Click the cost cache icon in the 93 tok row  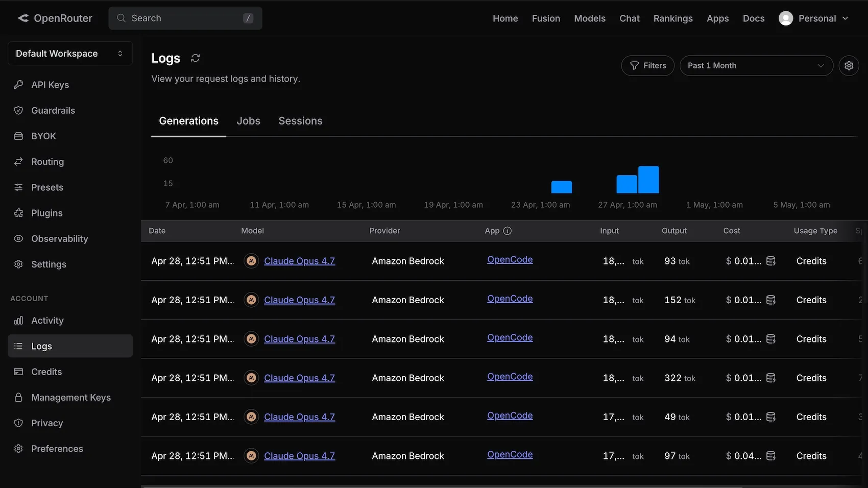(771, 261)
